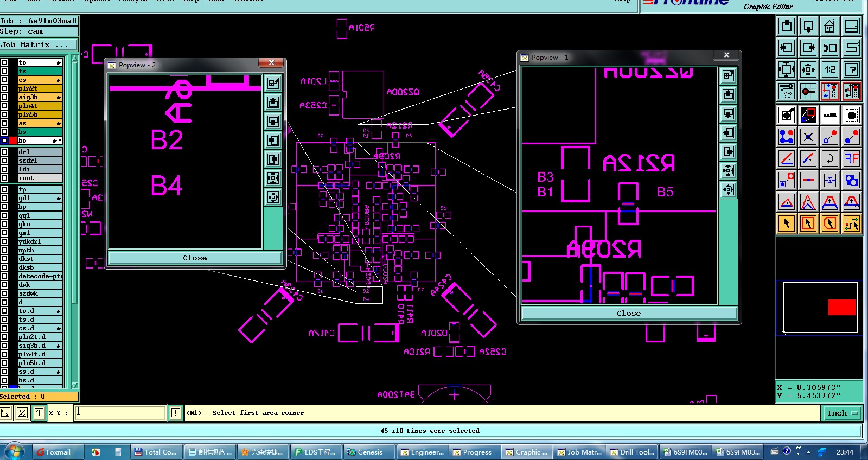Click the 1:2 scale zoom icon

(830, 69)
